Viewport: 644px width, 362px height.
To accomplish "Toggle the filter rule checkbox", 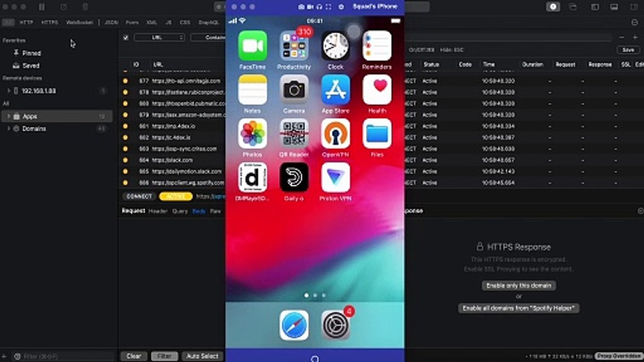I will click(126, 38).
